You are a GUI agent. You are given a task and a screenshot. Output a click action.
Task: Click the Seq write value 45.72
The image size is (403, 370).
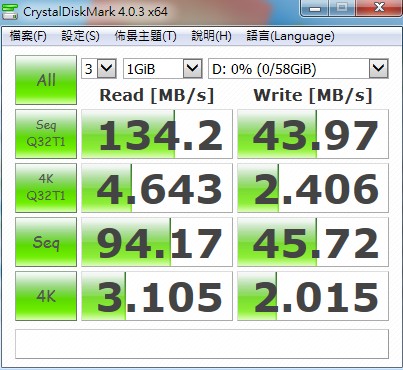[x=313, y=242]
